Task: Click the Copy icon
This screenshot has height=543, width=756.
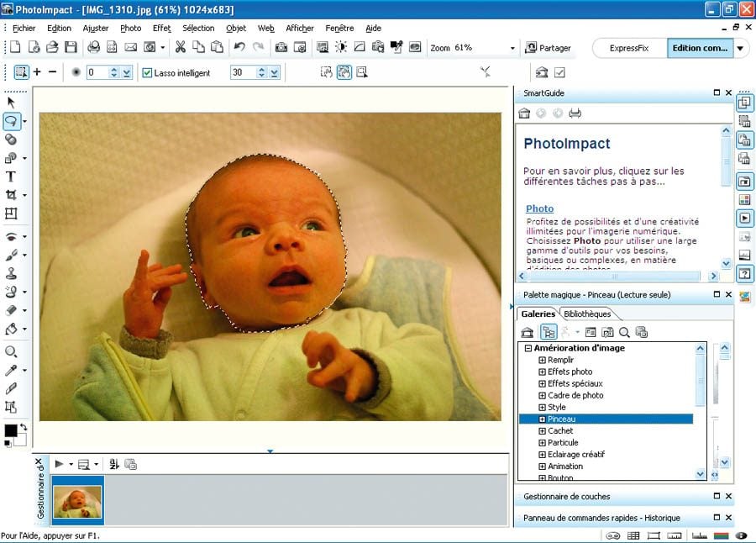Action: point(198,47)
